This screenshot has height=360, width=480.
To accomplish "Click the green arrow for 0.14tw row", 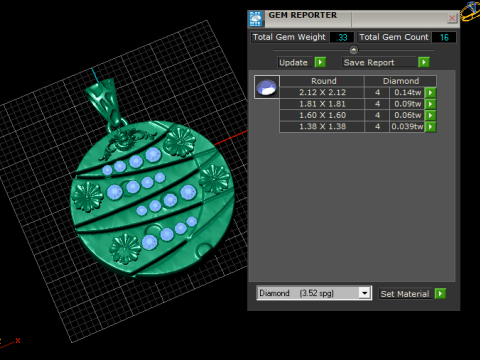I will point(430,92).
